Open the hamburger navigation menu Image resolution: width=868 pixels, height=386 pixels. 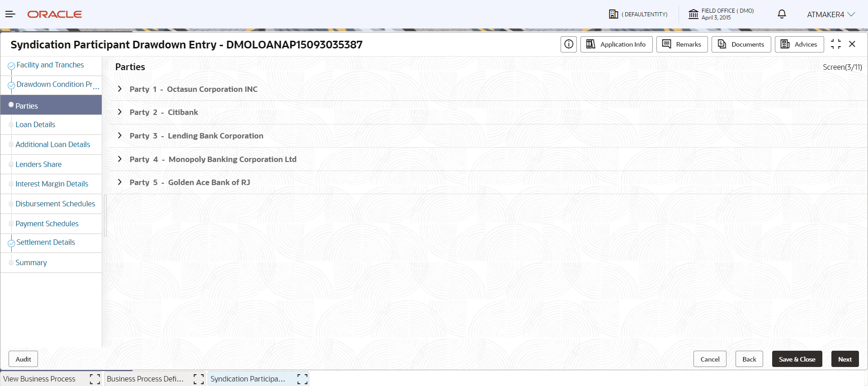[x=10, y=14]
